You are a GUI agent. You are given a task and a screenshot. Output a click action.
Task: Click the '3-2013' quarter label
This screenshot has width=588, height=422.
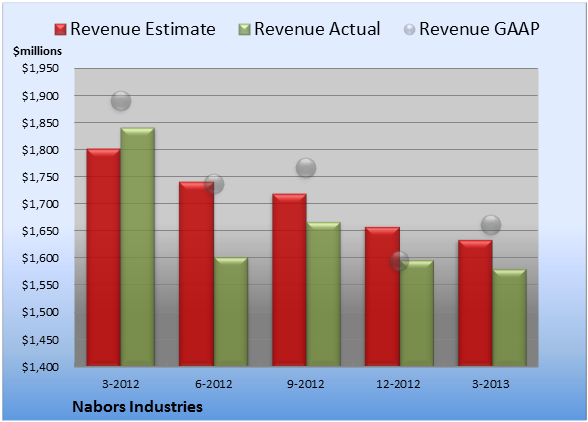490,384
